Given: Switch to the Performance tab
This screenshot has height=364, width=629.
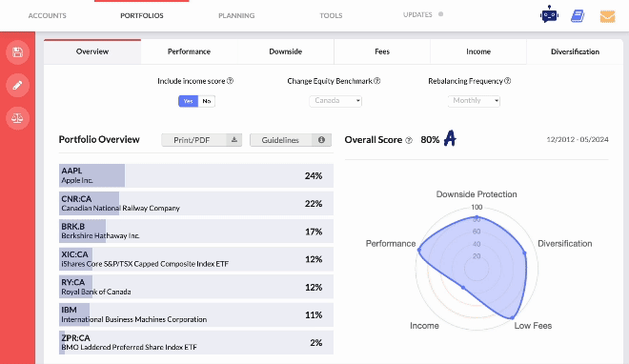Looking at the screenshot, I should pyautogui.click(x=189, y=51).
